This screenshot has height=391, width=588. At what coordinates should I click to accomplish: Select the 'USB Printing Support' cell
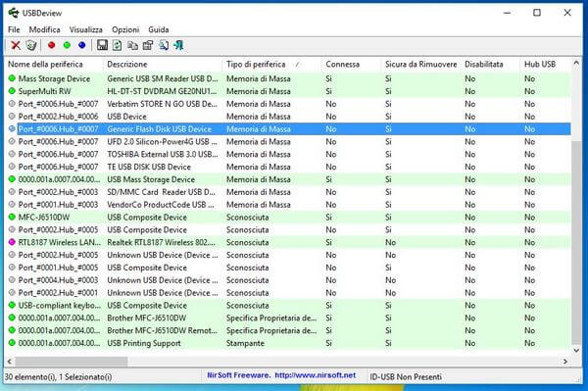pos(144,343)
